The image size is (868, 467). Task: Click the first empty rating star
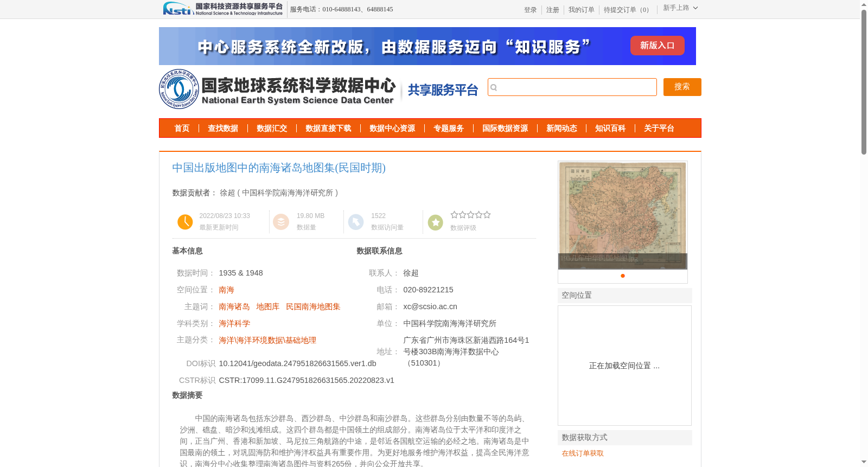tap(454, 215)
